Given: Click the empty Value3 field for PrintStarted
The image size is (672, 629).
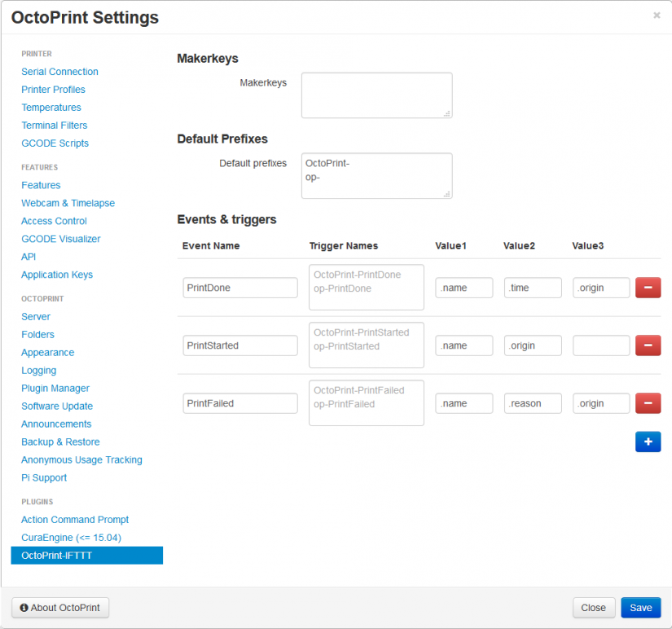Looking at the screenshot, I should click(601, 345).
